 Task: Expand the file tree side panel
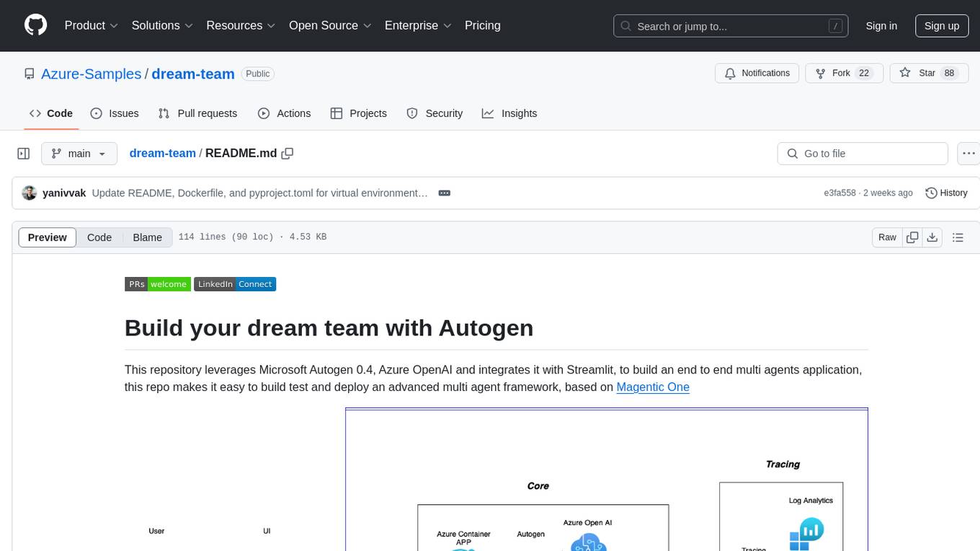coord(24,154)
